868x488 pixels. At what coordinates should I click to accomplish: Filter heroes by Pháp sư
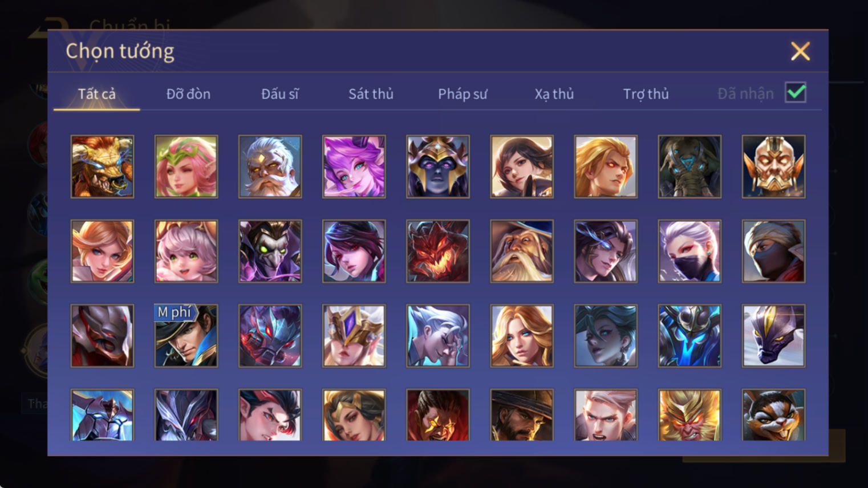pyautogui.click(x=463, y=94)
